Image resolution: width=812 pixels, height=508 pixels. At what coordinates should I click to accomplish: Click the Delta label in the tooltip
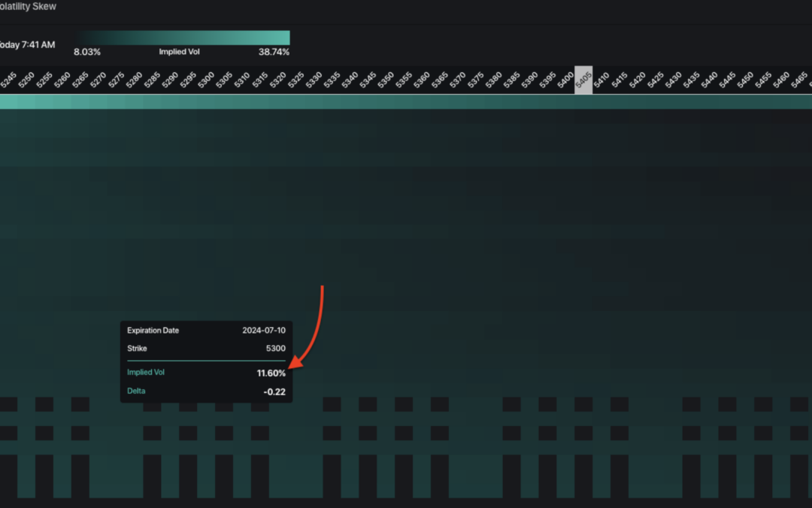pos(136,391)
